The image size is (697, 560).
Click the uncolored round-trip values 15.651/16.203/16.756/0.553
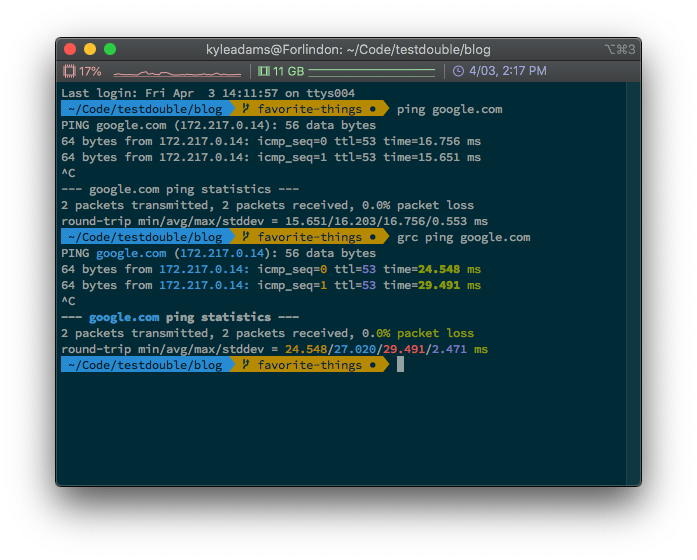pos(376,221)
